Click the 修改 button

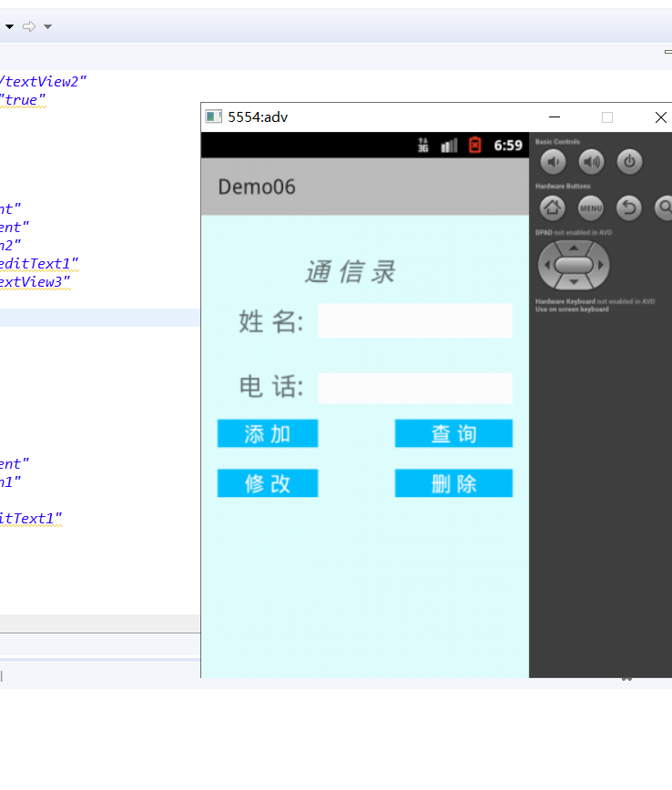pyautogui.click(x=268, y=483)
